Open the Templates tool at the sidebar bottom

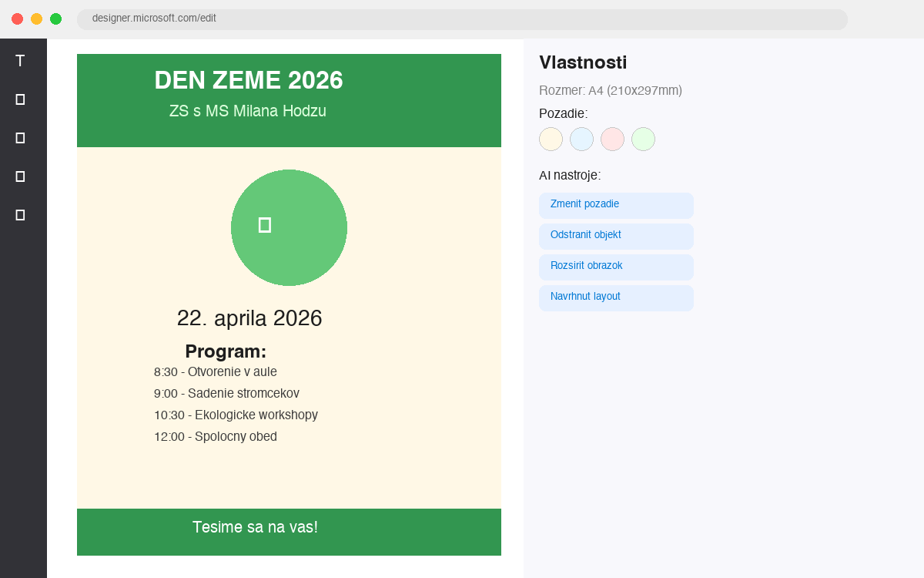click(x=19, y=215)
